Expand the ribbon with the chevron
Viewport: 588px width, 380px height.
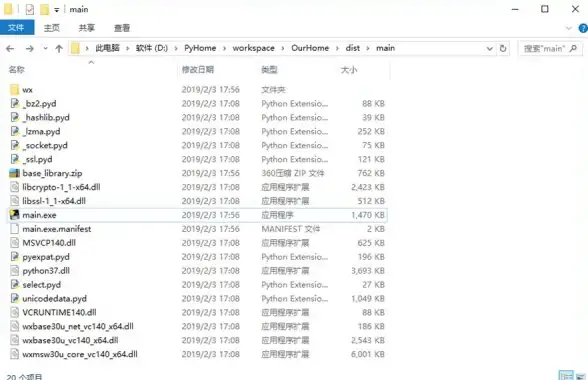(568, 28)
